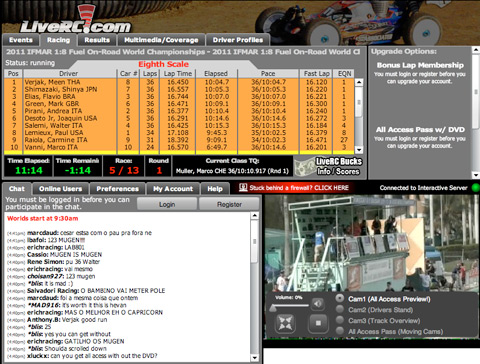Open the Events tab
Image resolution: width=480 pixels, height=364 pixels.
pyautogui.click(x=21, y=40)
